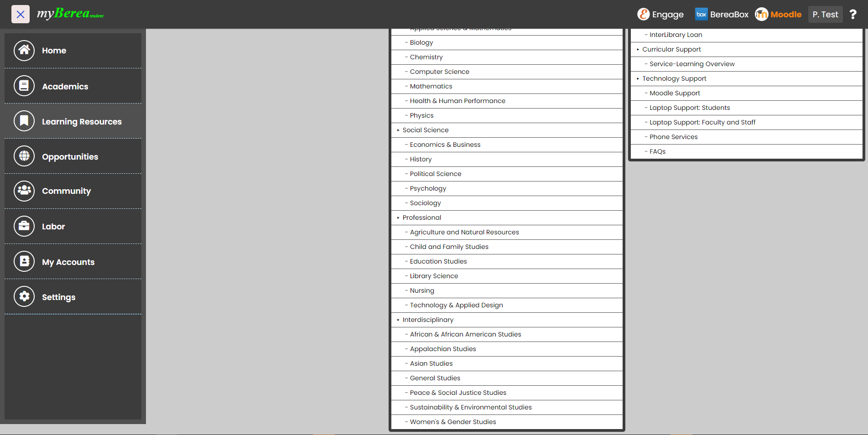Click the myBerea logo
Screen dimensions: 868x435
click(70, 14)
